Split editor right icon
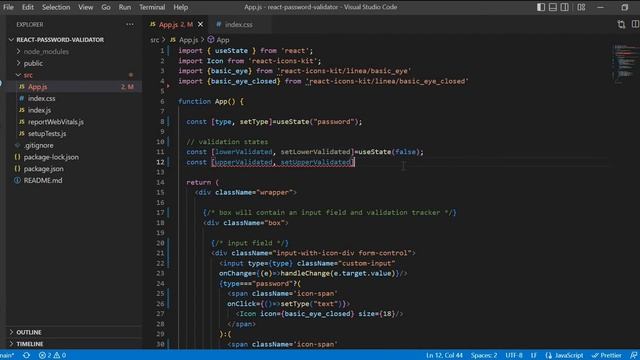Viewport: 640px width, 360px height. pyautogui.click(x=635, y=24)
